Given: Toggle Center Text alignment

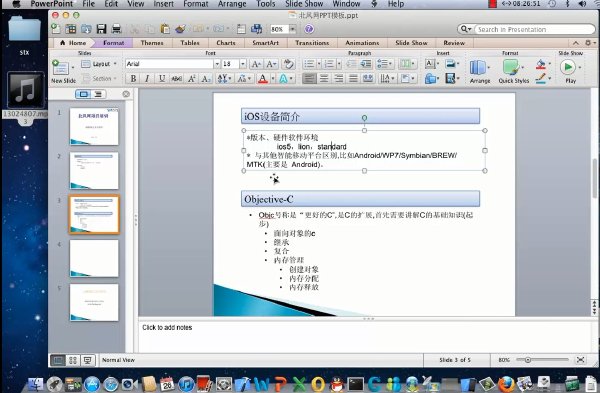Looking at the screenshot, I should 324,79.
